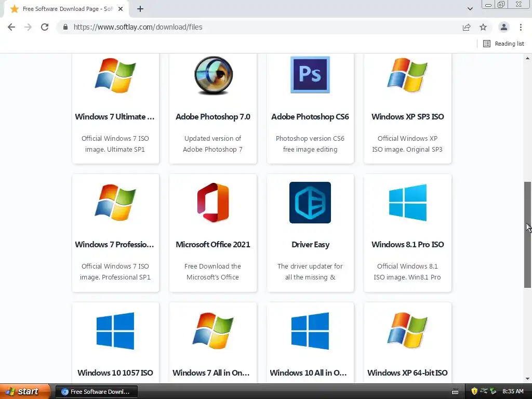Click the 8:35 AM taskbar clock
This screenshot has width=532, height=399.
[513, 392]
